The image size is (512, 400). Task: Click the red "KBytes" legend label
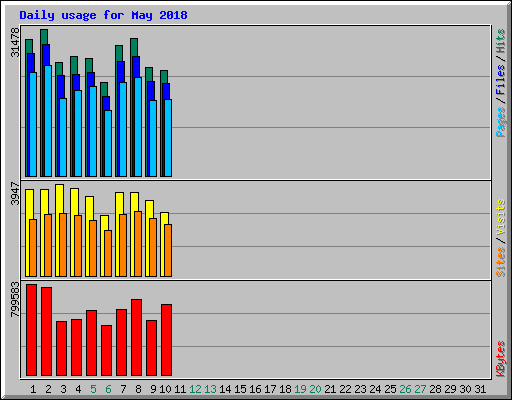pos(500,359)
